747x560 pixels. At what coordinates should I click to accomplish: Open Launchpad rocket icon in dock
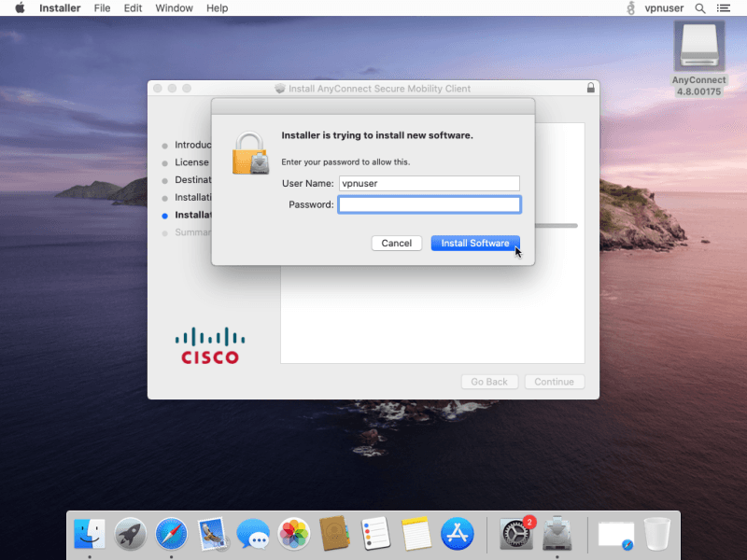coord(131,534)
